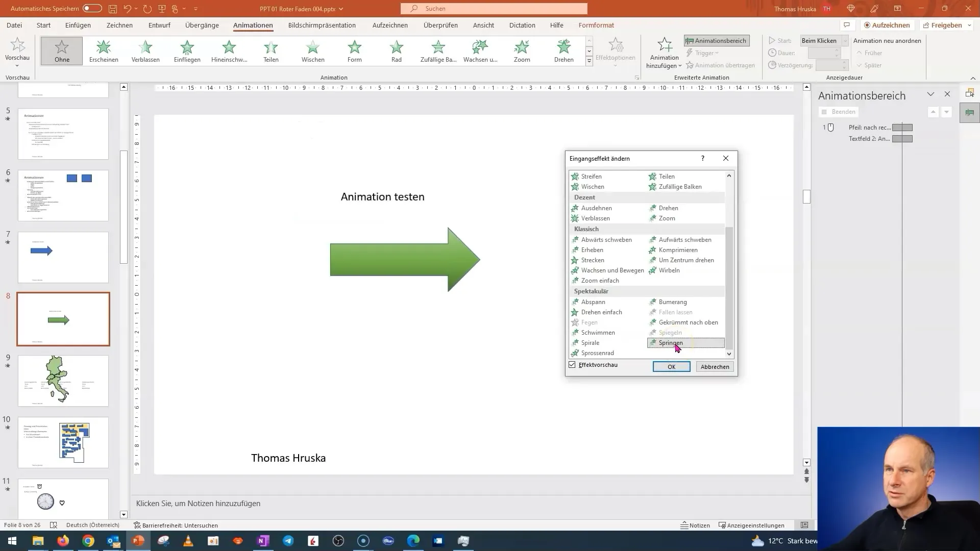This screenshot has height=551, width=980.
Task: Switch to the Entwurf tab
Action: pyautogui.click(x=159, y=25)
